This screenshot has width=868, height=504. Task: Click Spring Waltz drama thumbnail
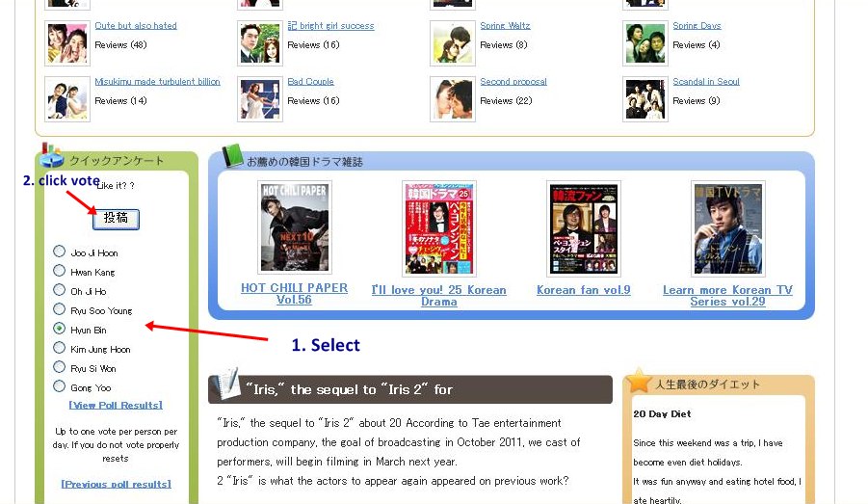[452, 43]
